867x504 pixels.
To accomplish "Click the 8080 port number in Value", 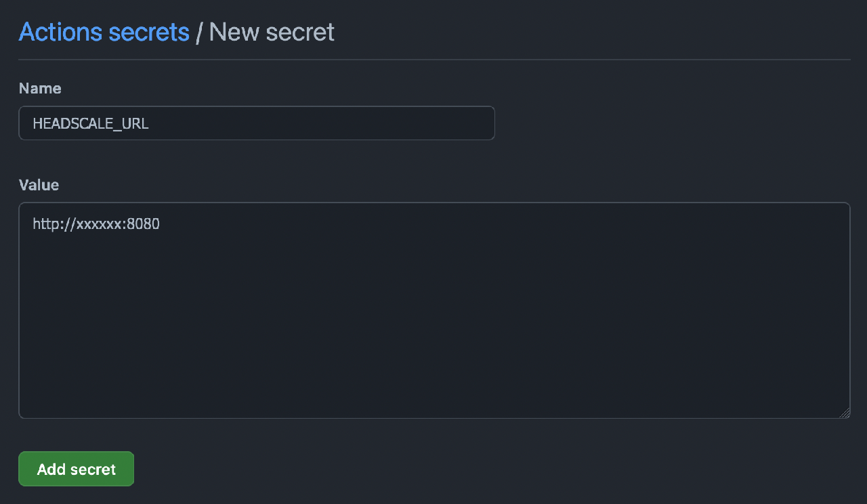I will [x=144, y=224].
